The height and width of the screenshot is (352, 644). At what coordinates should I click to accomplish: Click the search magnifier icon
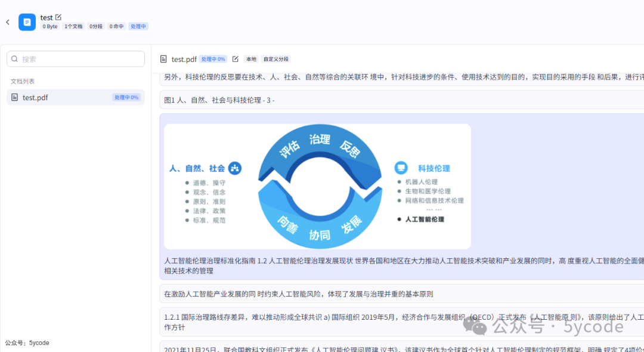pos(14,59)
